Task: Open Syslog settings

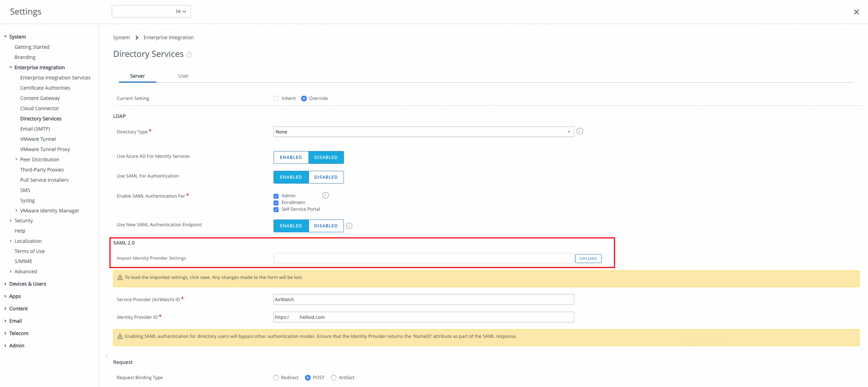Action: pos(27,201)
